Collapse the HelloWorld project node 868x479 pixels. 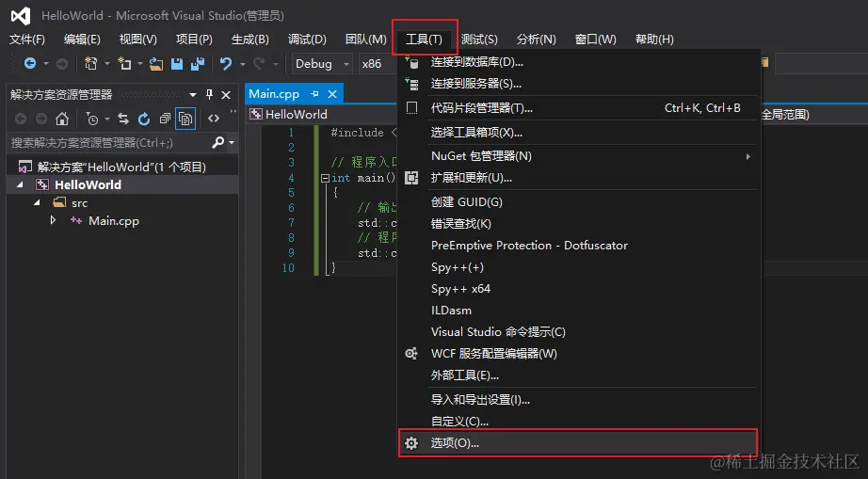[x=20, y=184]
